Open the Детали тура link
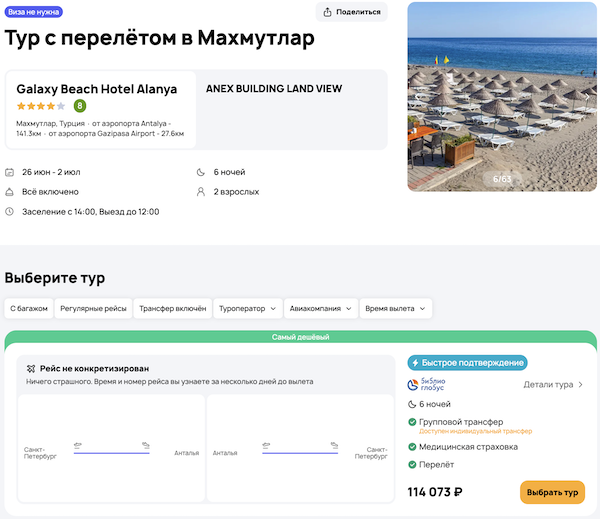The height and width of the screenshot is (519, 600). pyautogui.click(x=553, y=384)
